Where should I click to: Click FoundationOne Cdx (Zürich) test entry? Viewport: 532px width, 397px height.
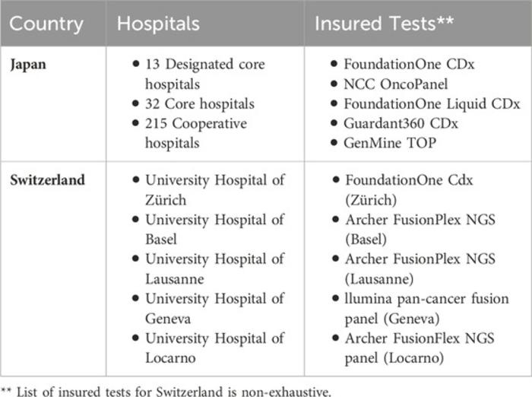409,190
